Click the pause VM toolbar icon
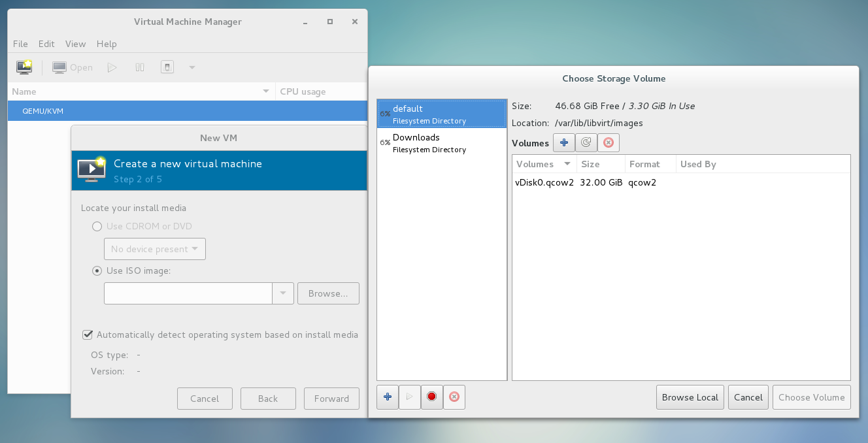868x443 pixels. click(x=140, y=67)
